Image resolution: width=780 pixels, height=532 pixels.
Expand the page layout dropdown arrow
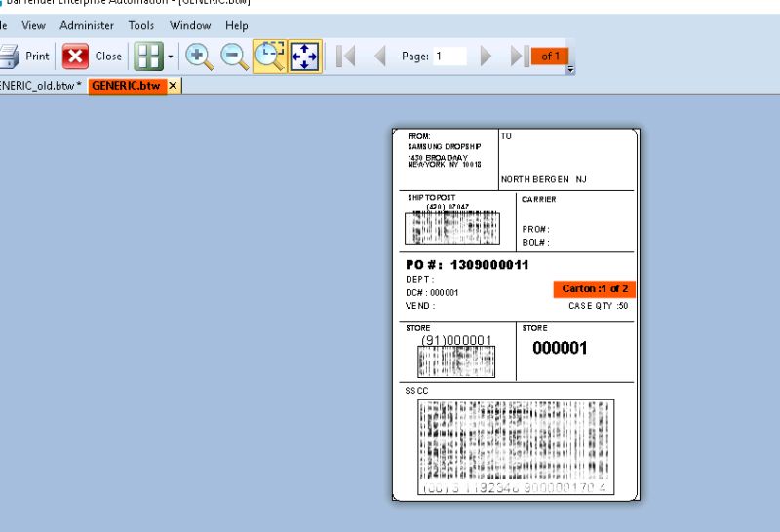tap(171, 57)
